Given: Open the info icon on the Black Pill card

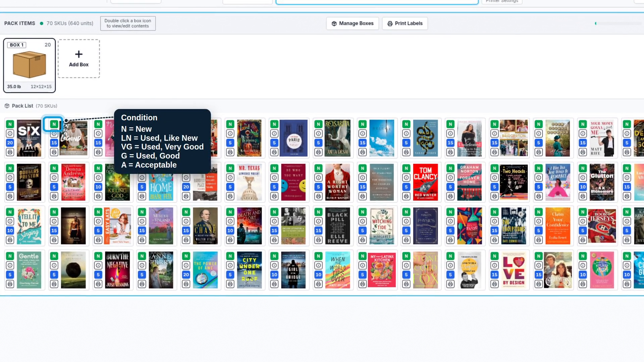Looking at the screenshot, I should (x=318, y=221).
